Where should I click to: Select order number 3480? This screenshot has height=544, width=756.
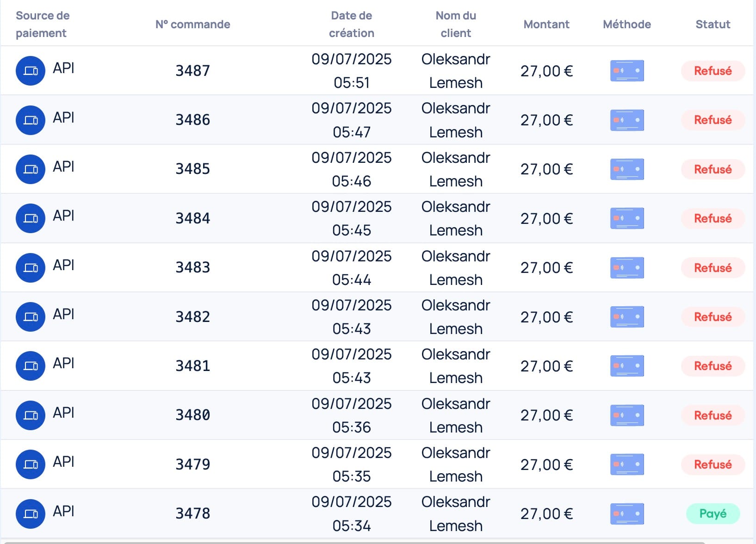point(192,415)
